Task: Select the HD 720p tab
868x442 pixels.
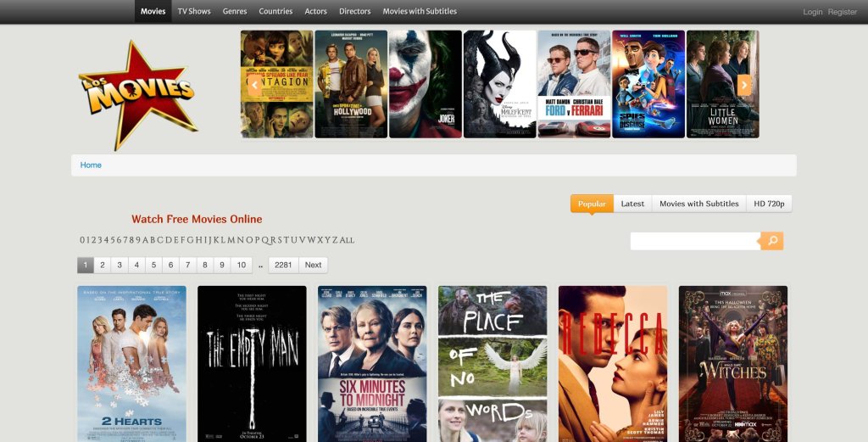Action: tap(769, 204)
